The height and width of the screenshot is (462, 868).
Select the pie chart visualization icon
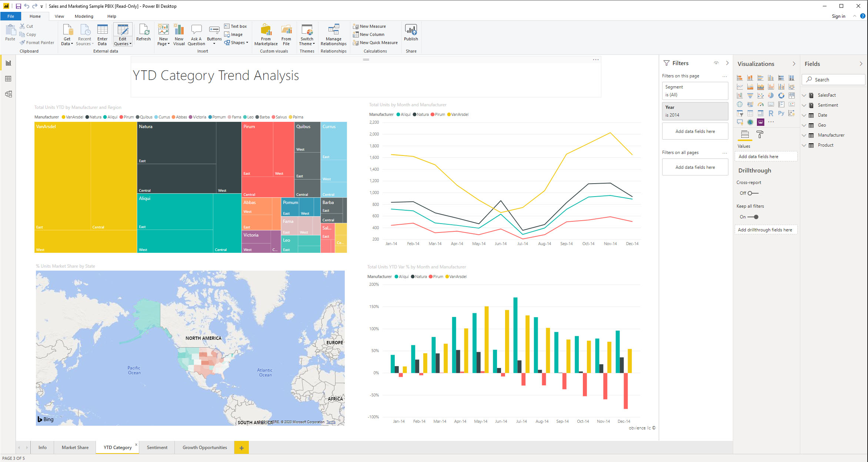coord(771,96)
